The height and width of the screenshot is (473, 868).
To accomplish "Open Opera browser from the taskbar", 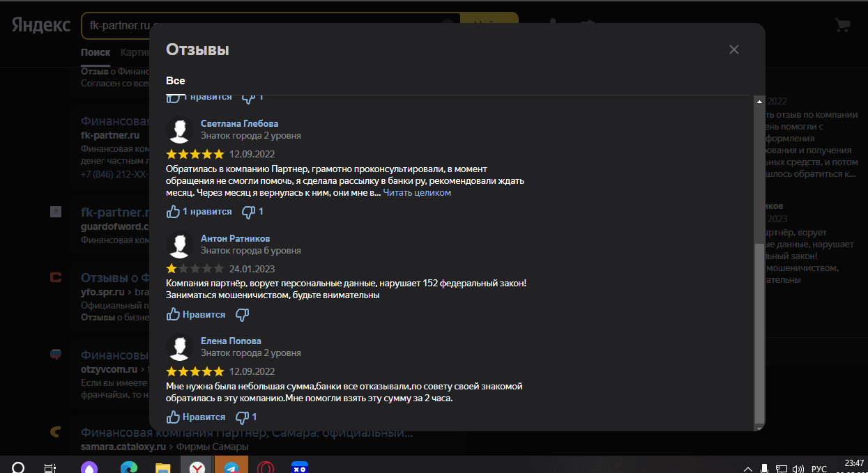I will [x=264, y=467].
